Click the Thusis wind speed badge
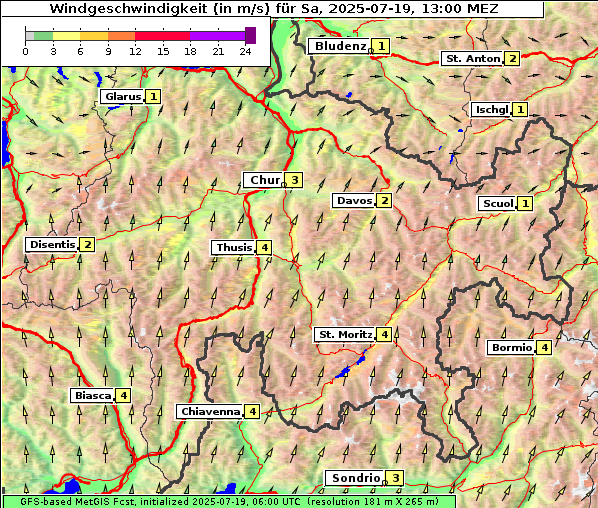The width and height of the screenshot is (598, 508). (x=264, y=248)
